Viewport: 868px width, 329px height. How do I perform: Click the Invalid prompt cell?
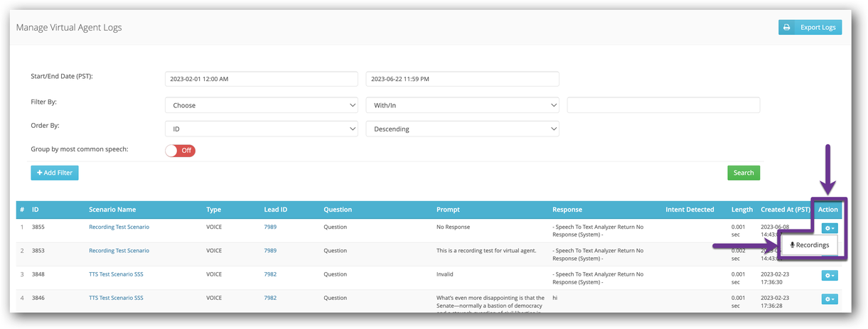[444, 274]
